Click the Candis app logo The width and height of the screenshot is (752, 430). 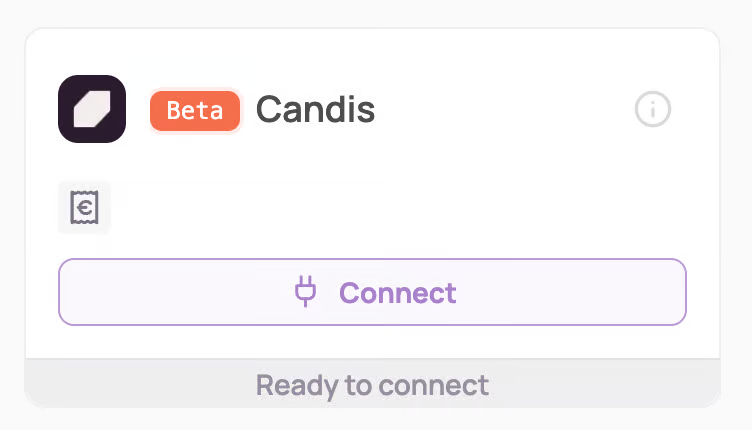[x=92, y=109]
